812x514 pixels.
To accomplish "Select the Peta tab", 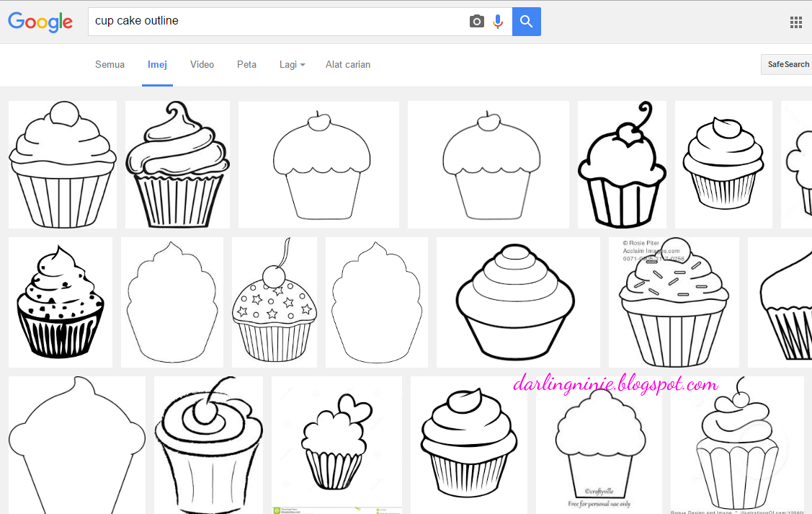I will [x=246, y=64].
